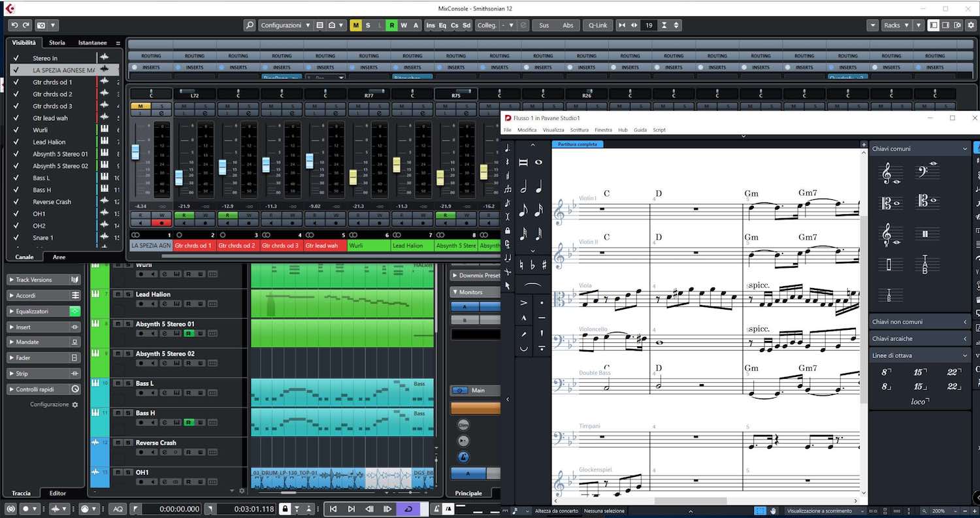The width and height of the screenshot is (980, 518).
Task: Disable read automation on the Bass H track
Action: [188, 423]
